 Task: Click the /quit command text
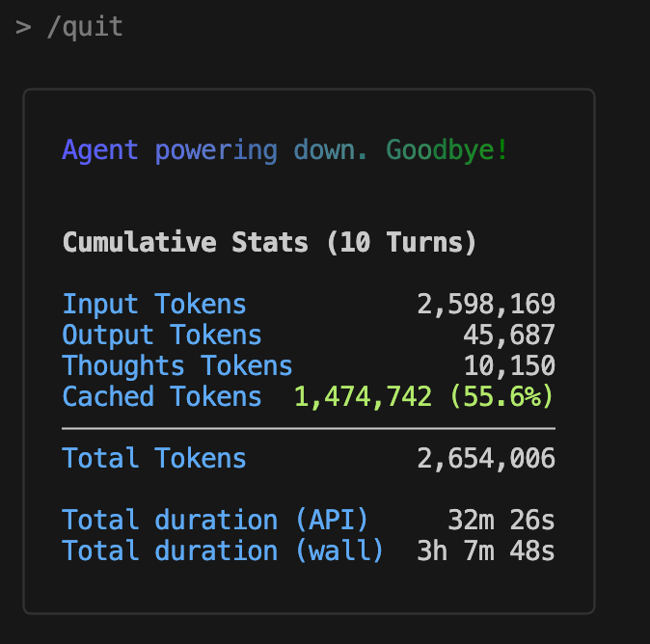pos(85,27)
